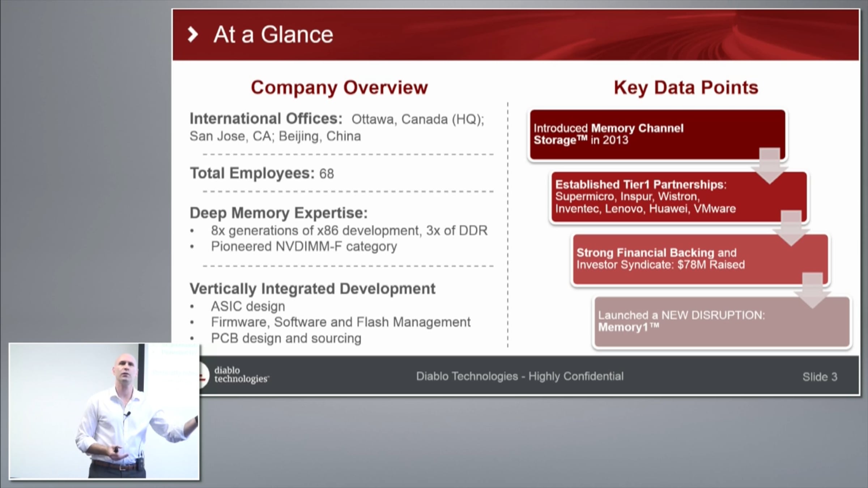Click the "Deep Memory Expertise:" heading
Image resolution: width=868 pixels, height=488 pixels.
point(278,213)
